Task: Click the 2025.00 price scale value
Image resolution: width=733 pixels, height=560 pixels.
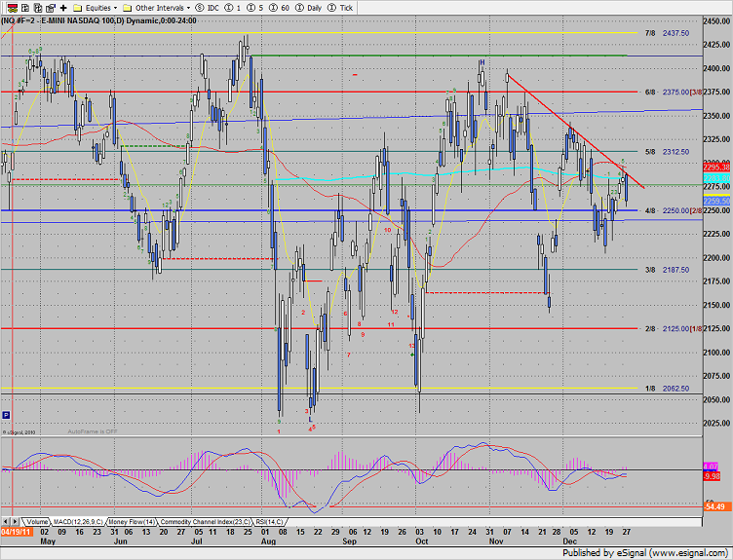Action: [x=716, y=423]
